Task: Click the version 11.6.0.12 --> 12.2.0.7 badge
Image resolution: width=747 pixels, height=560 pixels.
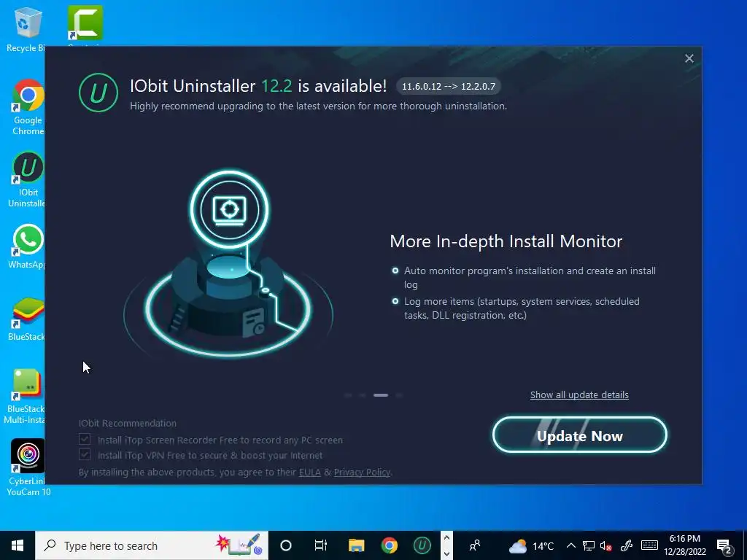Action: coord(449,86)
